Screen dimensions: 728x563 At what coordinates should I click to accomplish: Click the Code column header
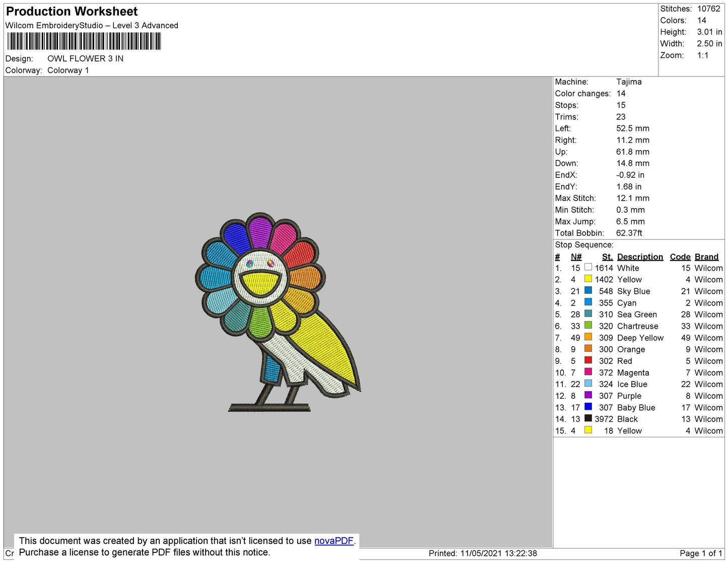coord(680,257)
